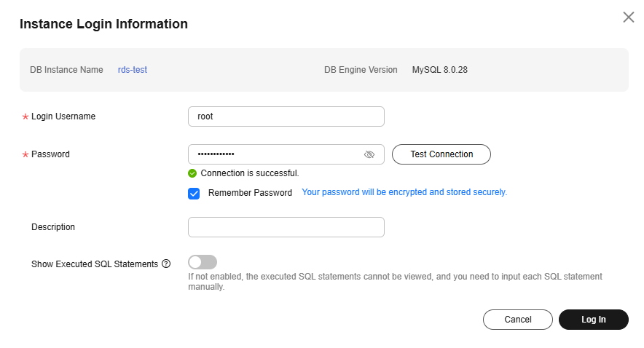Enable Show Executed SQL Statements switch
This screenshot has width=644, height=348.
pos(203,262)
